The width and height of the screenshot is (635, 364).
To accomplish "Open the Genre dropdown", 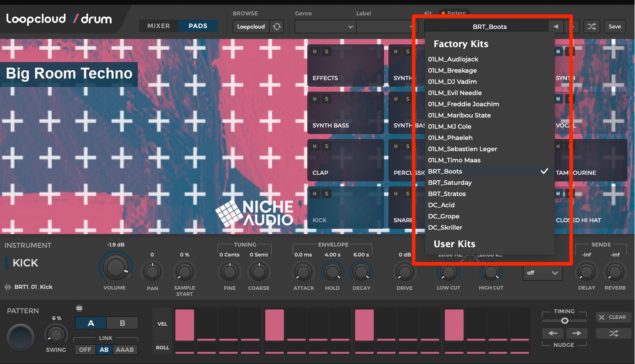I will 325,27.
